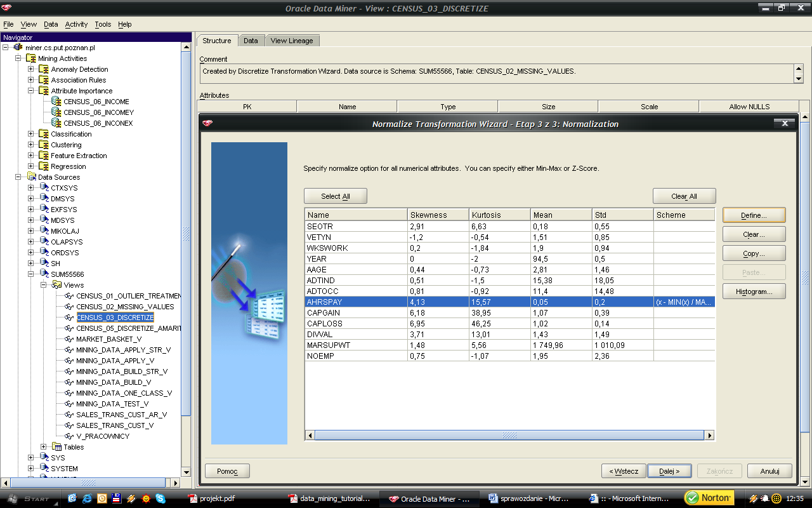Viewport: 812px width, 508px height.
Task: Click the Clustering folder icon
Action: click(44, 145)
